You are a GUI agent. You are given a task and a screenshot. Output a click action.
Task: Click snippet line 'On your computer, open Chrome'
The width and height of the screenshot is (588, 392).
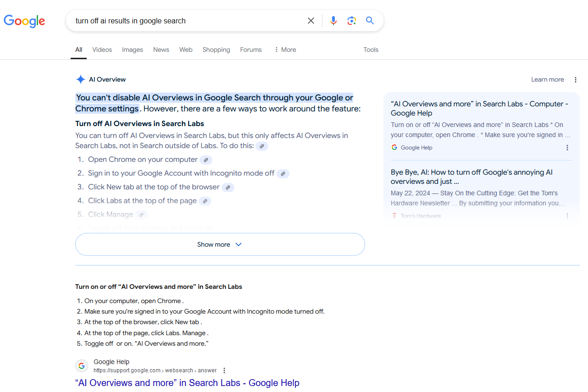(134, 301)
